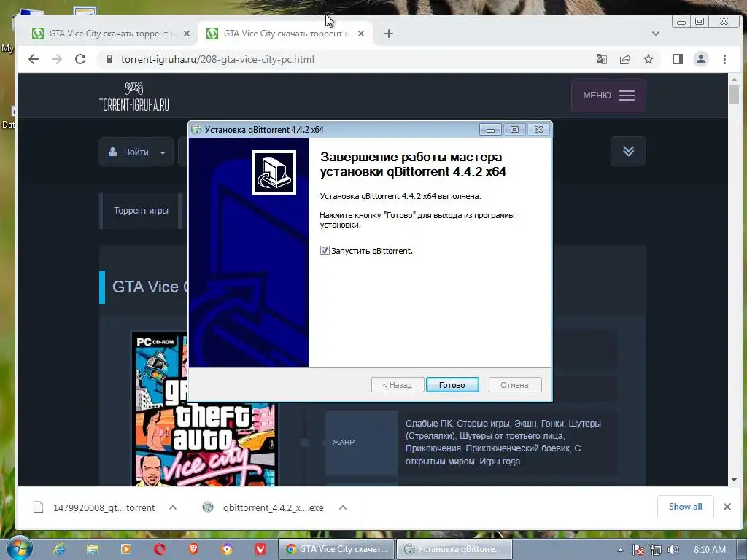Click the GTA Vice City cover image
Image resolution: width=747 pixels, height=560 pixels.
coord(205,409)
